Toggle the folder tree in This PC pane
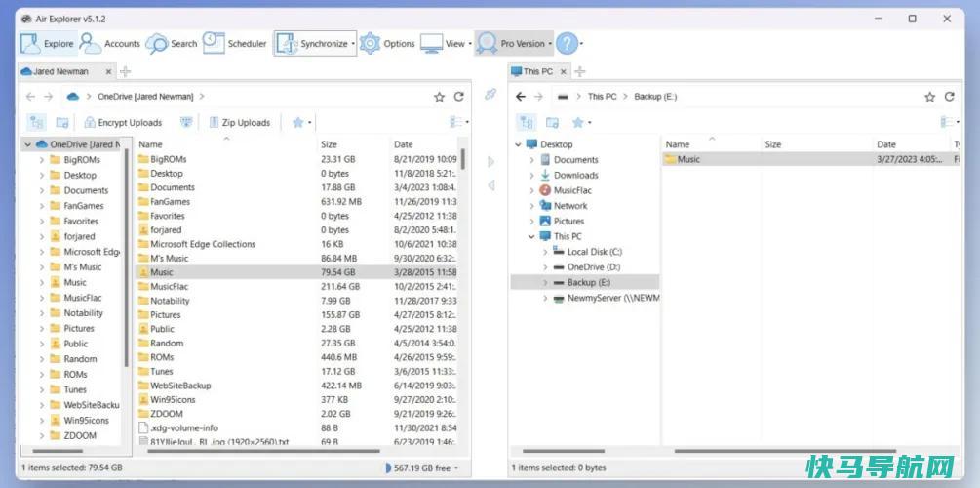This screenshot has width=980, height=488. 527,122
